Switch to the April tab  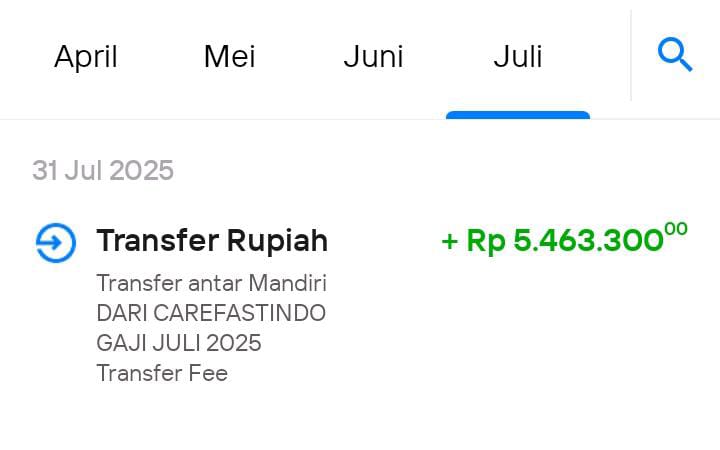86,56
